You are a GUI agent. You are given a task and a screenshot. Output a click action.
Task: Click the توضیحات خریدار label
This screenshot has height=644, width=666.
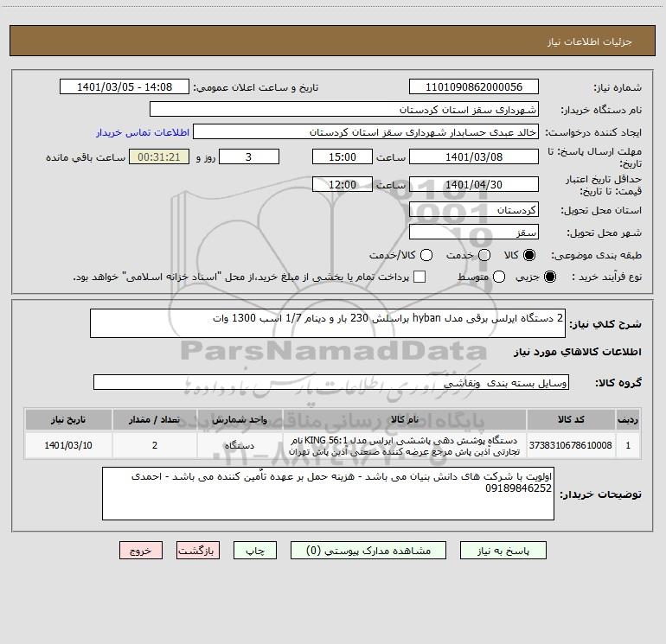coord(600,494)
